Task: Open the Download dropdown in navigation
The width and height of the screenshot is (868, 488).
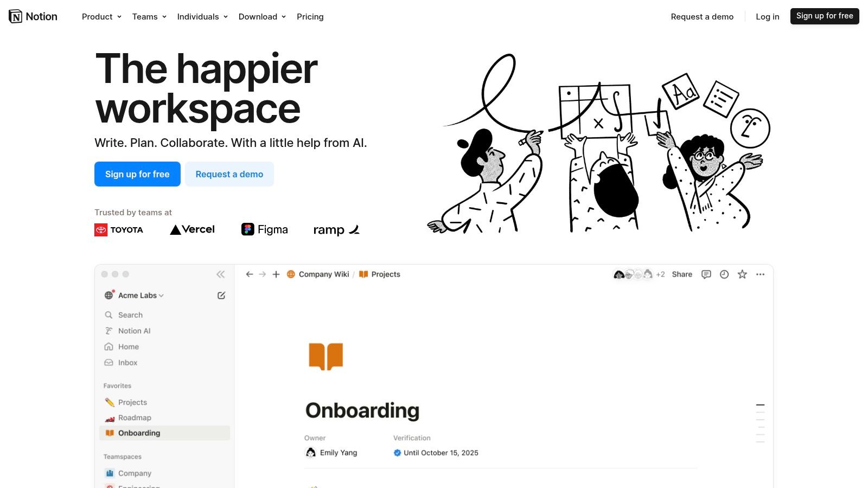Action: [x=262, y=17]
